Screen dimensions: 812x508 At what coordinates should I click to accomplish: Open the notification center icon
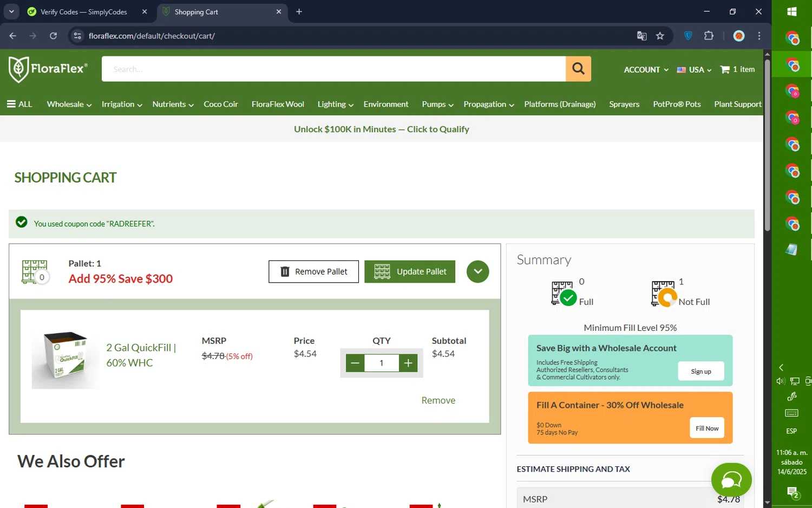click(x=793, y=493)
